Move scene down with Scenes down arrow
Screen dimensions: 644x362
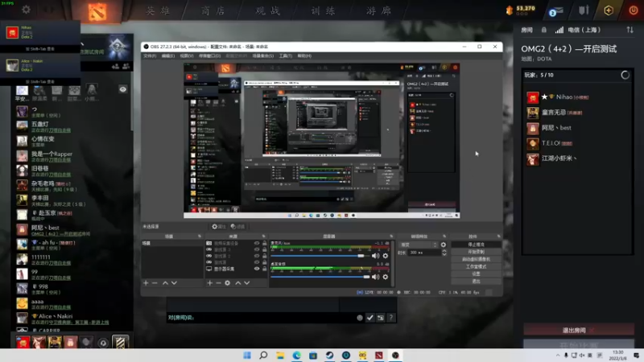(x=174, y=283)
